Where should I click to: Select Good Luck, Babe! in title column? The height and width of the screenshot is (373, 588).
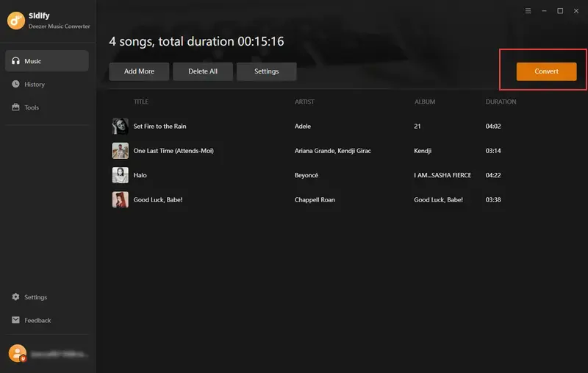click(x=158, y=199)
